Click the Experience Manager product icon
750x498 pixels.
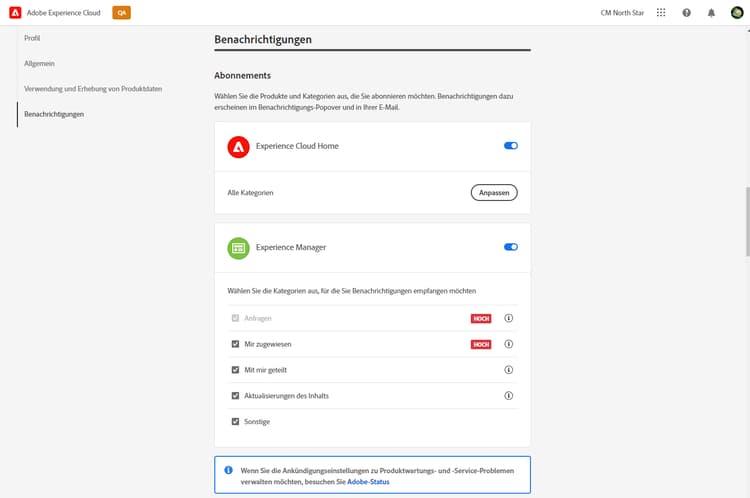tap(238, 247)
